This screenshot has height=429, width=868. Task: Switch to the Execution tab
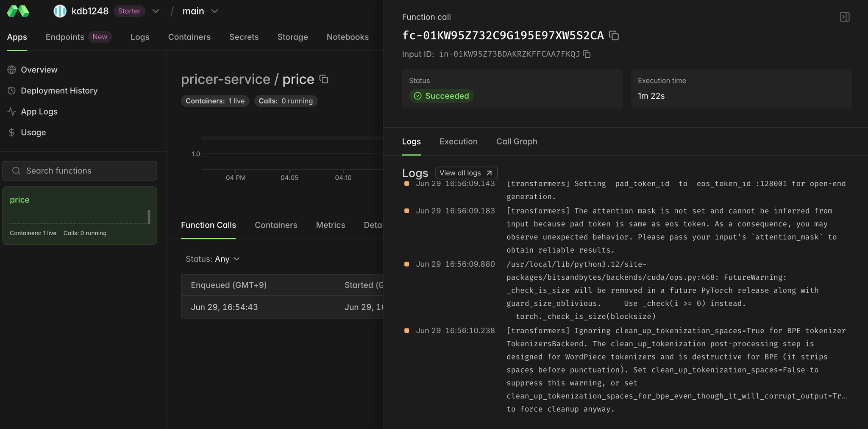click(x=458, y=142)
